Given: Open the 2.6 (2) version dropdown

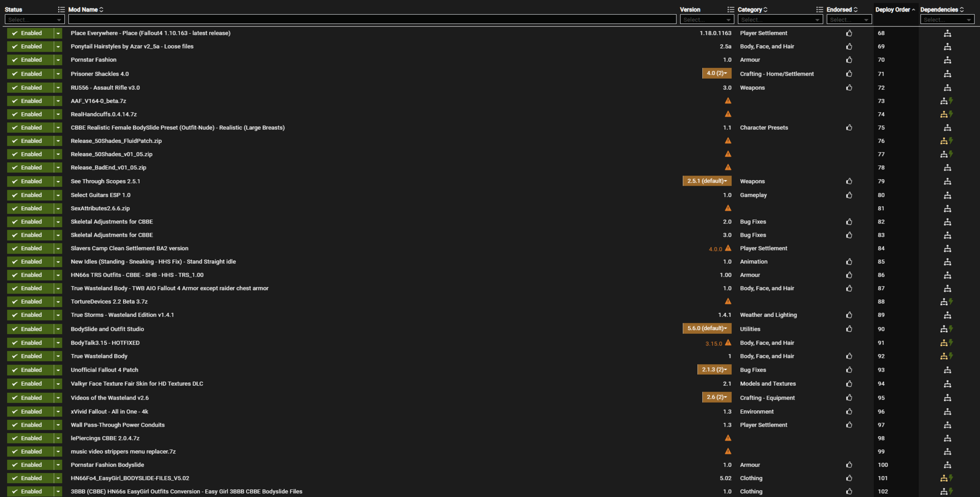Looking at the screenshot, I should (x=717, y=397).
